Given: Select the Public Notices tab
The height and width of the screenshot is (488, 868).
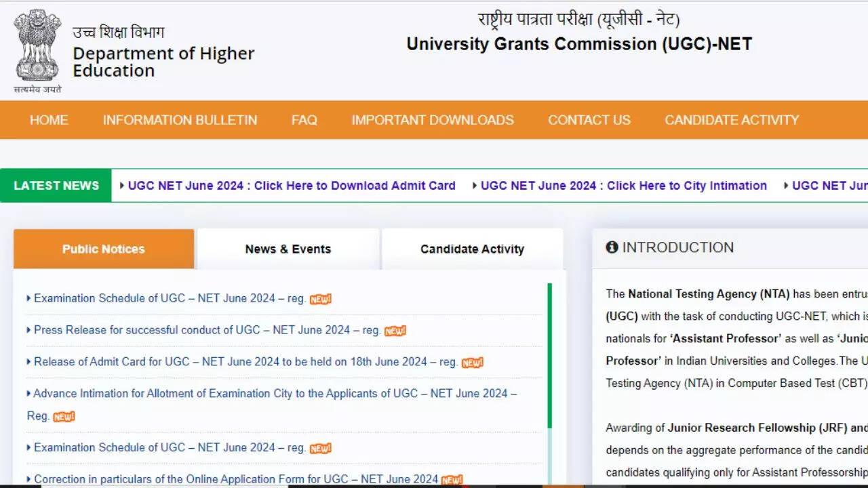Looking at the screenshot, I should [104, 249].
